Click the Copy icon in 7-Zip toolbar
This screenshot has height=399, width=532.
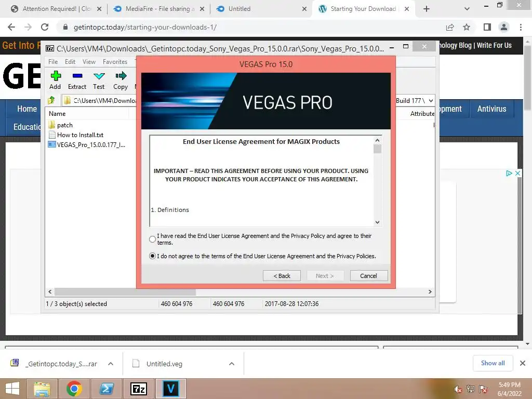click(x=121, y=80)
